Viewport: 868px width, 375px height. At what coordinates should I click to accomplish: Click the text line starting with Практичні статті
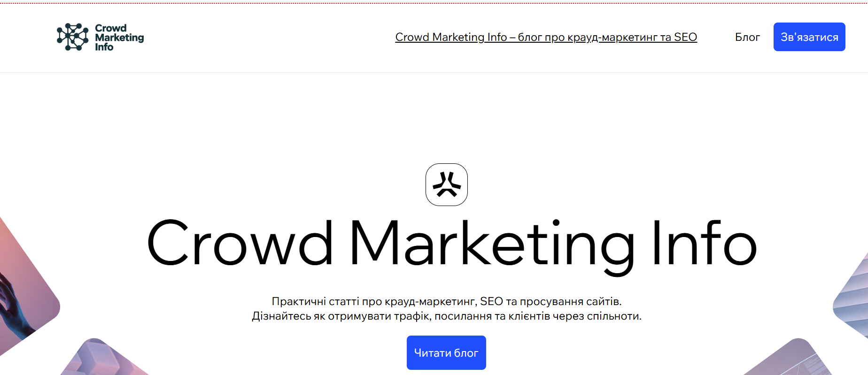coord(447,301)
